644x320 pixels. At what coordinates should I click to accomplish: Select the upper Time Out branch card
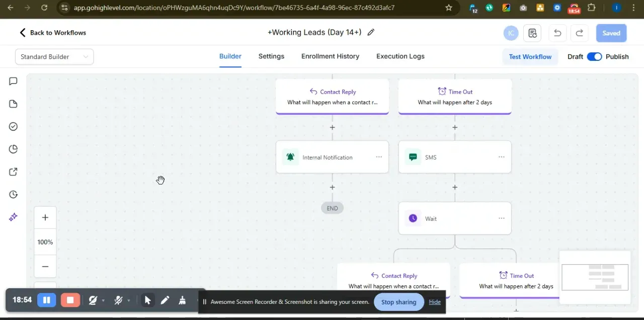(x=455, y=97)
